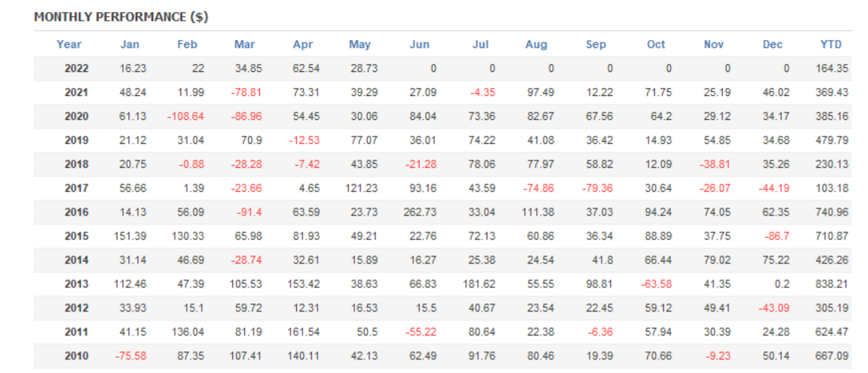This screenshot has width=868, height=373.
Task: Select the Jan column header
Action: click(129, 45)
